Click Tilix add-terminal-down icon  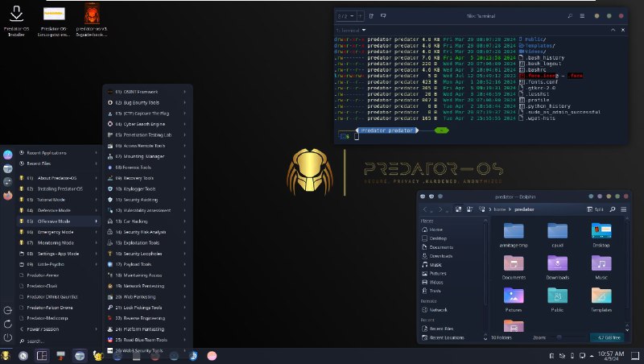point(383,16)
